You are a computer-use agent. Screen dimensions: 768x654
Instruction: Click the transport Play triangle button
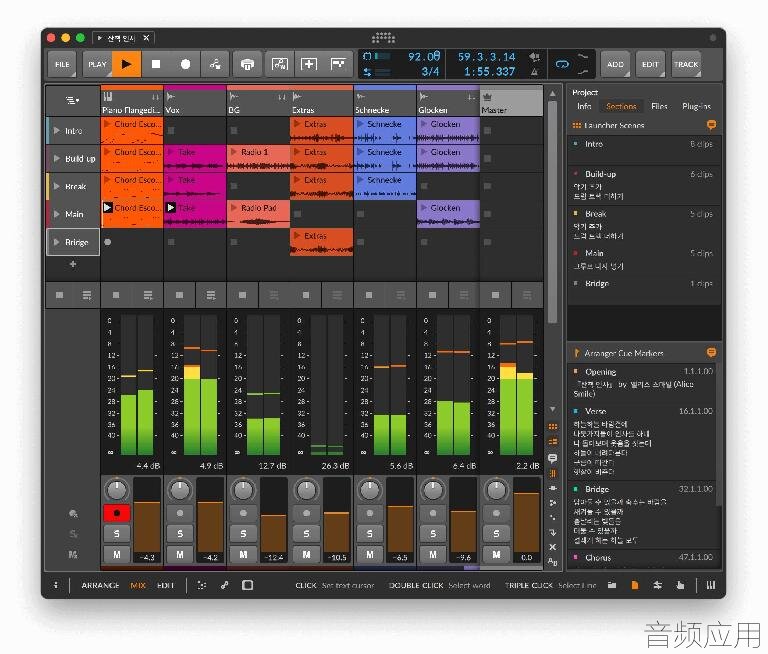coord(126,64)
